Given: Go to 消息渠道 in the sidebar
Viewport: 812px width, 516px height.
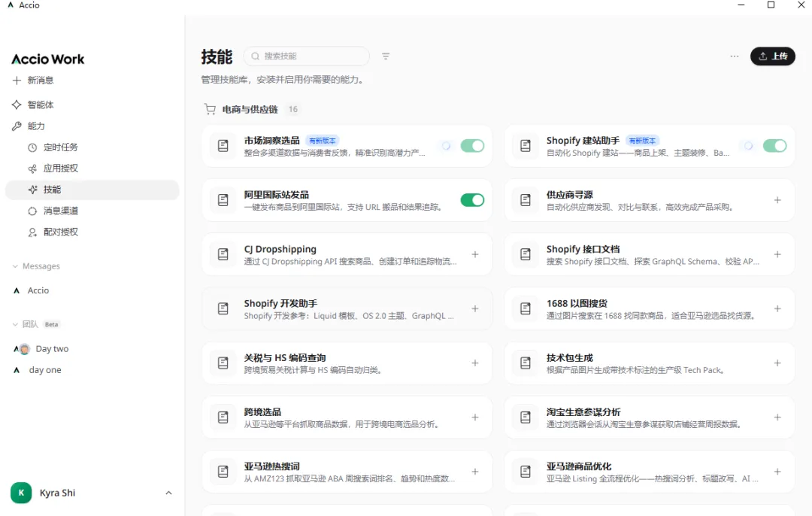Looking at the screenshot, I should [x=60, y=211].
